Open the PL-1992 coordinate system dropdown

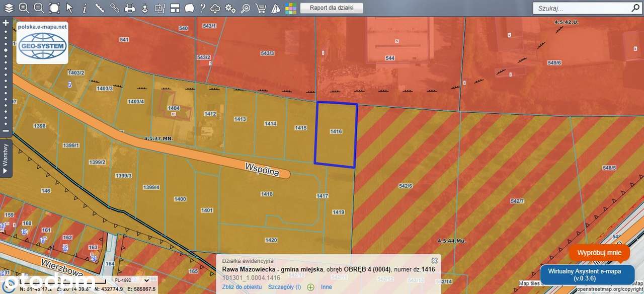(132, 280)
